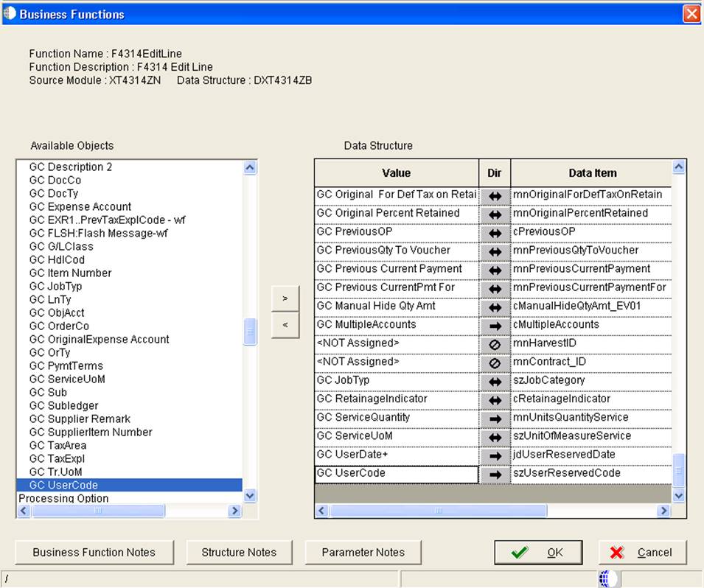
Task: Click direction arrow for szUnitOfMeasureService
Action: [495, 438]
